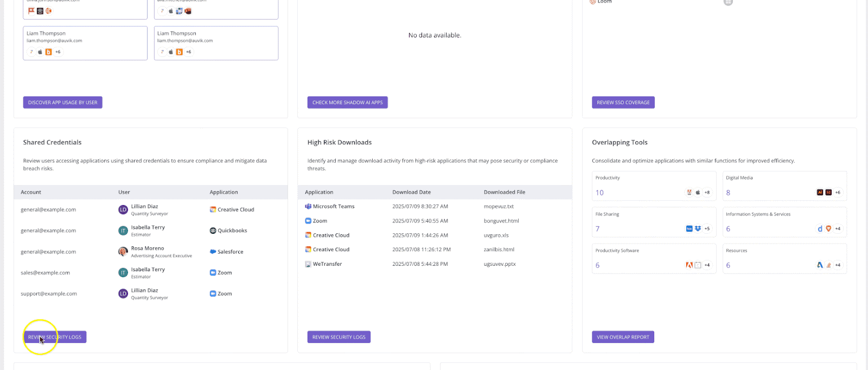The height and width of the screenshot is (370, 868).
Task: Click the Dropbox icon in File Sharing
Action: tap(698, 229)
